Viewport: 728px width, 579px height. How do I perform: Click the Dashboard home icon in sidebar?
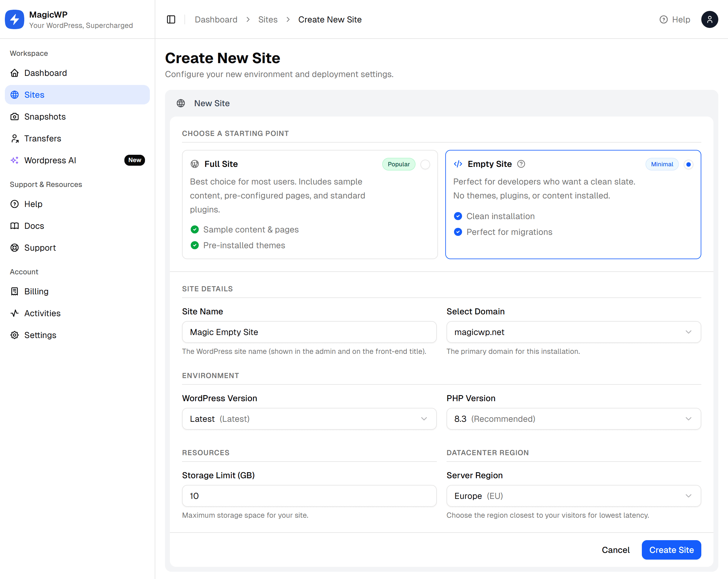tap(15, 73)
